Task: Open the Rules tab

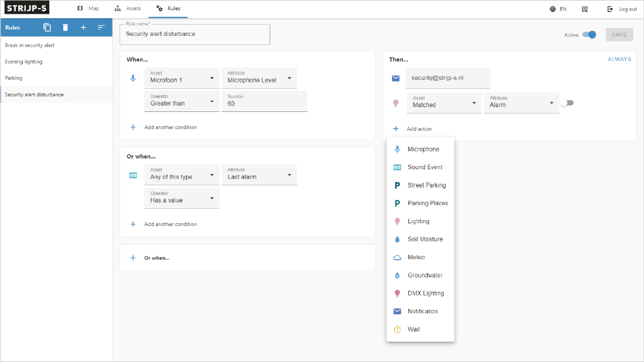Action: [168, 9]
